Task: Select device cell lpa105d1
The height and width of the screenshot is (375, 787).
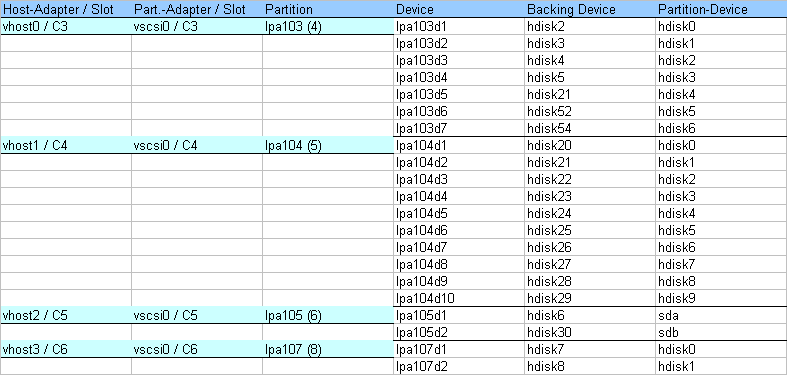Action: click(459, 315)
